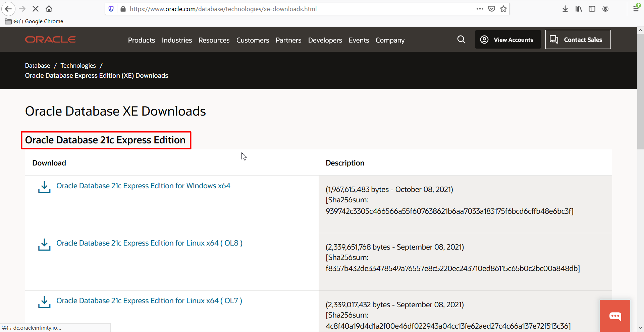Click the OL8 Sha256sum hash text
The height and width of the screenshot is (332, 644).
[x=452, y=268]
